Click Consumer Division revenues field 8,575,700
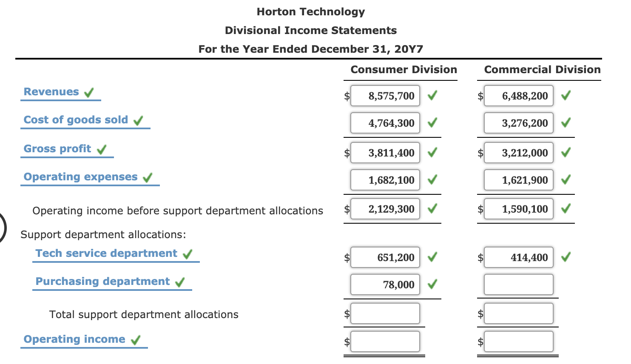The height and width of the screenshot is (364, 631). (385, 96)
